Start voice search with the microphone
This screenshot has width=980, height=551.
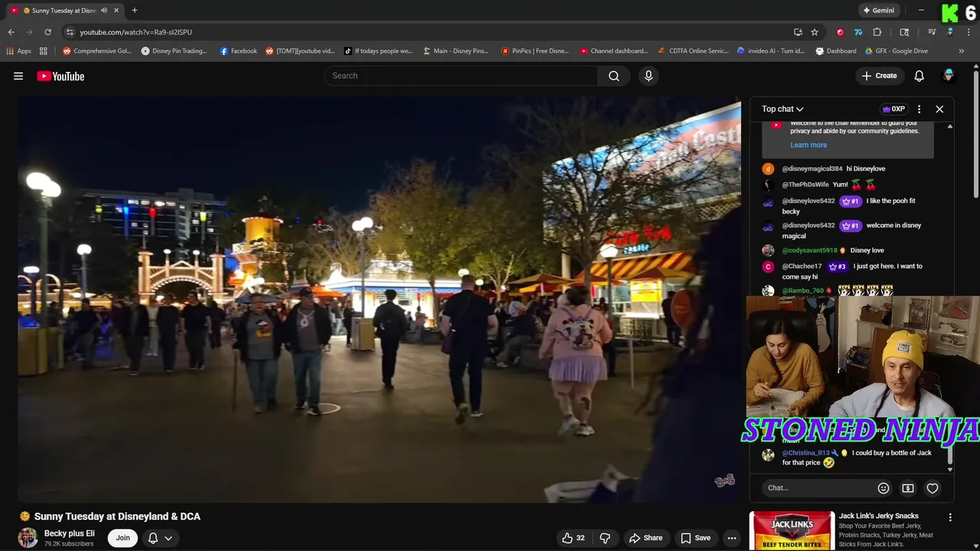pos(648,76)
